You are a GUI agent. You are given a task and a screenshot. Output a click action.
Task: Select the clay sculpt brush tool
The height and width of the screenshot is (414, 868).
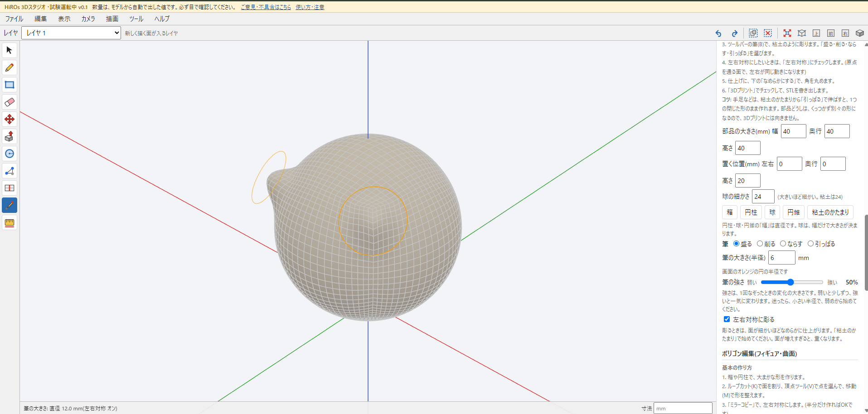10,205
